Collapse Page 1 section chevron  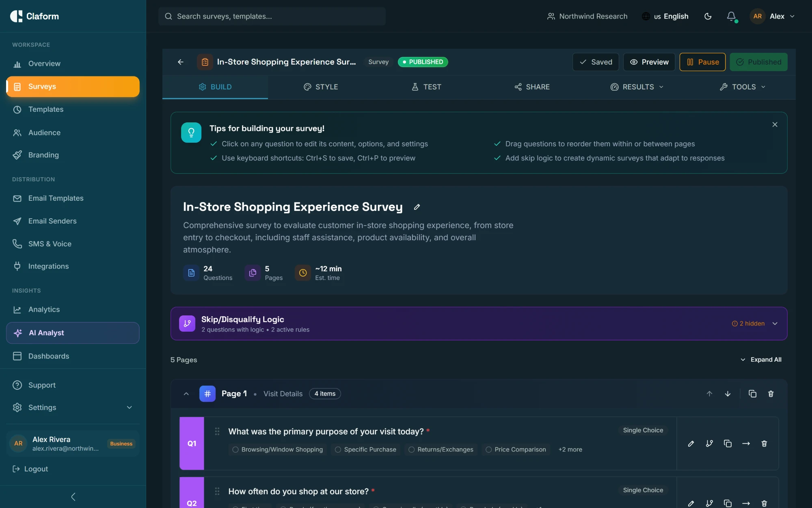[x=186, y=394]
